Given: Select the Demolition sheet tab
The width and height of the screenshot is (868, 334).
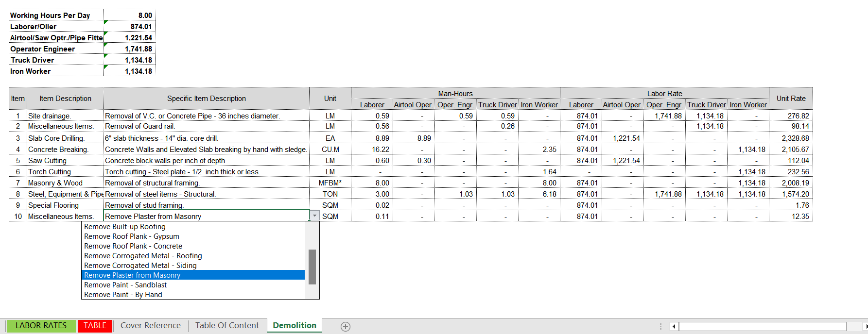Looking at the screenshot, I should pos(294,326).
